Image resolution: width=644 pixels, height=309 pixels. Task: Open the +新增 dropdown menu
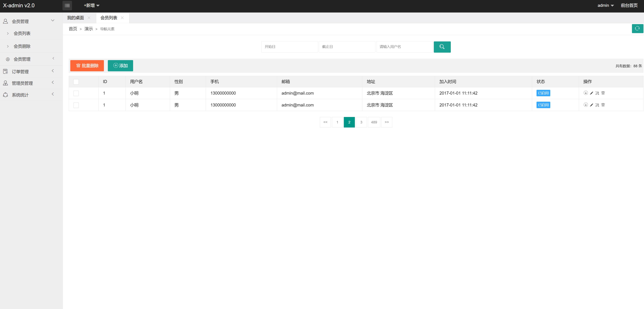pyautogui.click(x=92, y=5)
